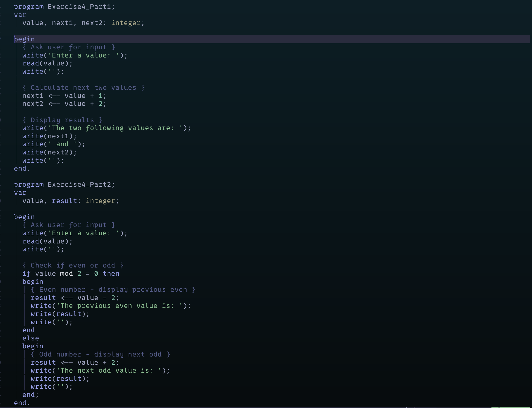Click the '{ Check if even or odd }' comment
532x408 pixels.
click(x=73, y=265)
